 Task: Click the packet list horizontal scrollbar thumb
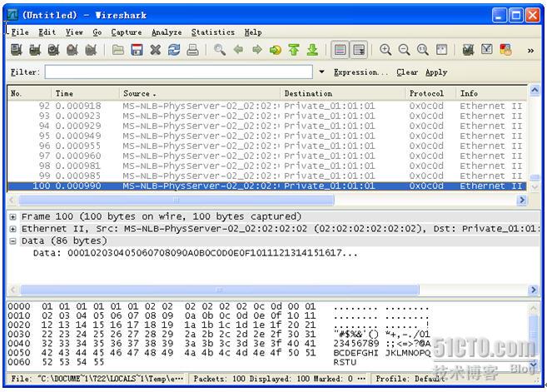pyautogui.click(x=177, y=200)
